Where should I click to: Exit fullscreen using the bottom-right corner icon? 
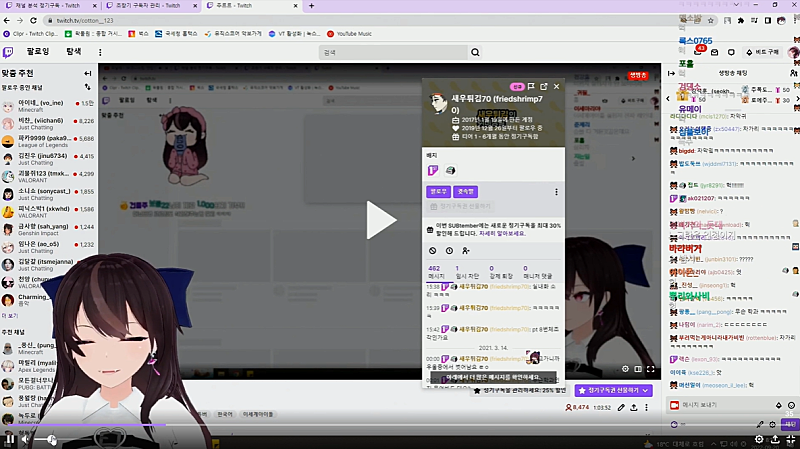[791, 439]
